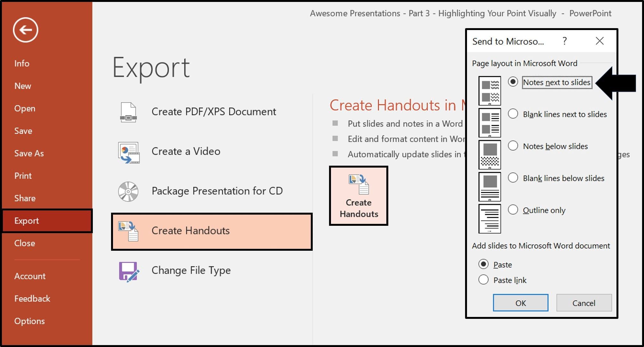Select the Create a Video option
This screenshot has height=347, width=644.
[x=212, y=152]
